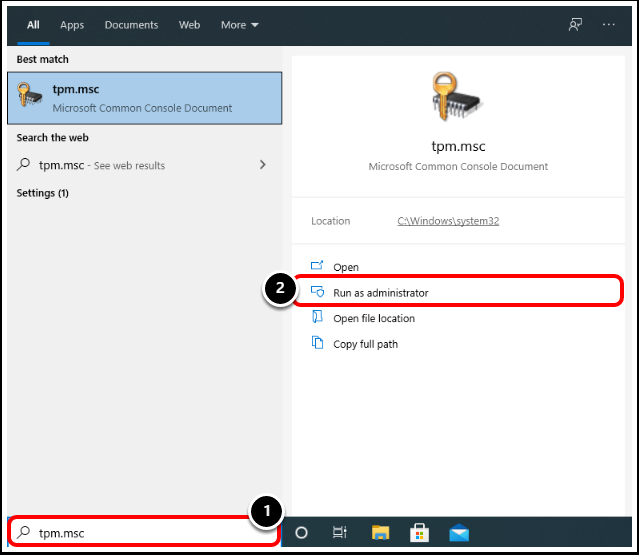639x555 pixels.
Task: Open the Documents search tab
Action: 131,25
